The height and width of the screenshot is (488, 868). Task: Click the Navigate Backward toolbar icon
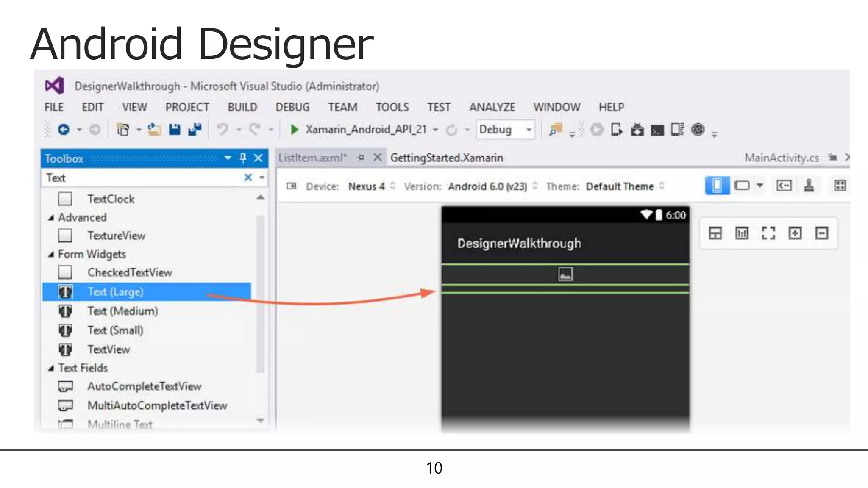click(x=64, y=129)
